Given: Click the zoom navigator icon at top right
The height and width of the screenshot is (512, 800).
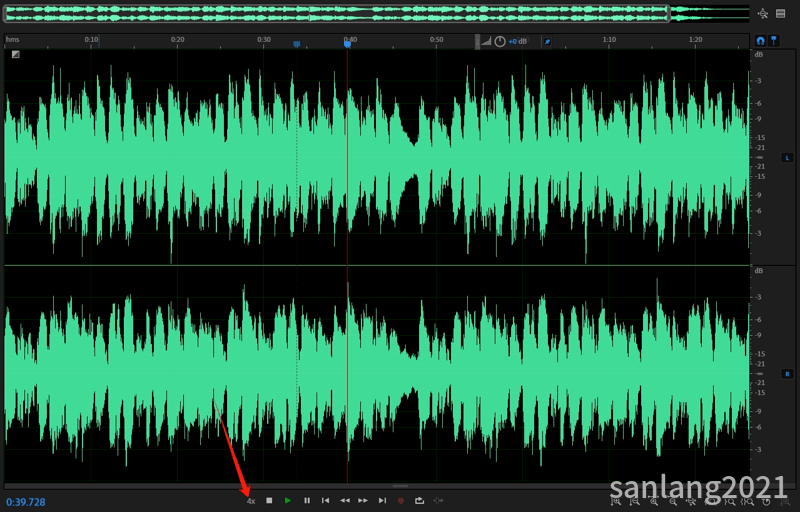Looking at the screenshot, I should (x=763, y=13).
